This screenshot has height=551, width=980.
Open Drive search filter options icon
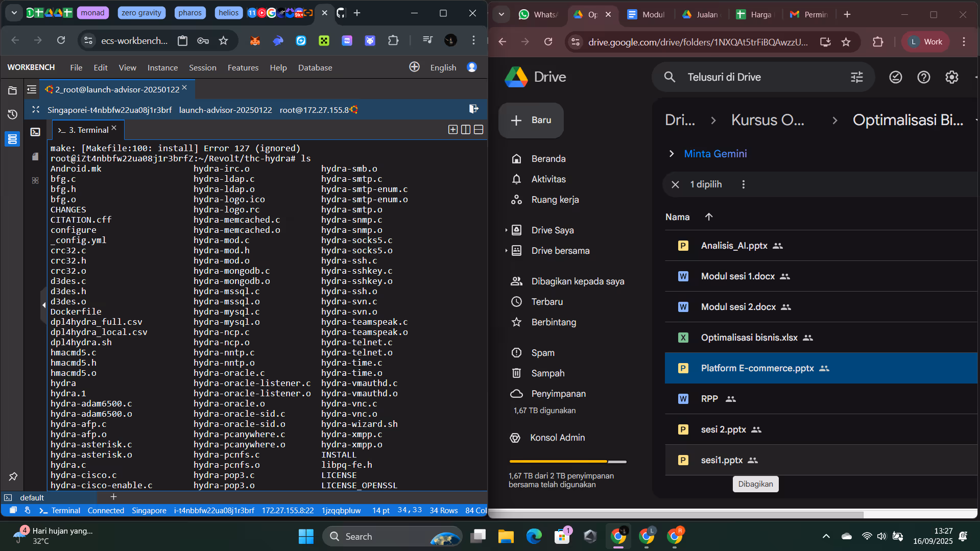pos(856,77)
